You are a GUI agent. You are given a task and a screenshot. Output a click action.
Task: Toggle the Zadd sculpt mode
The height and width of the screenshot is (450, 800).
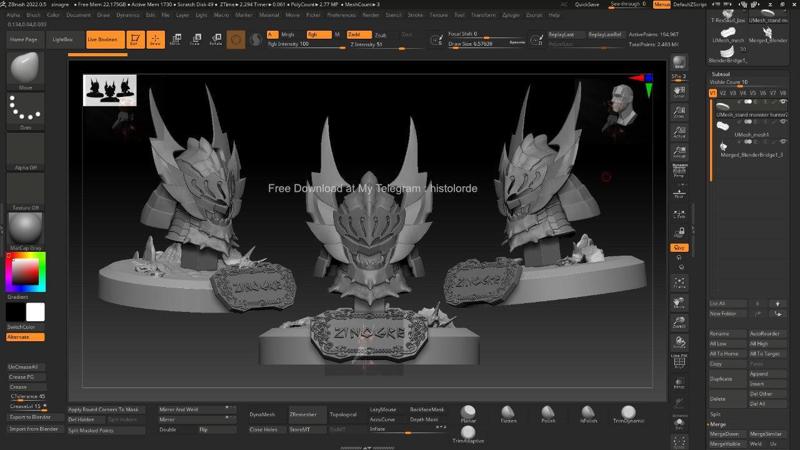pos(355,34)
